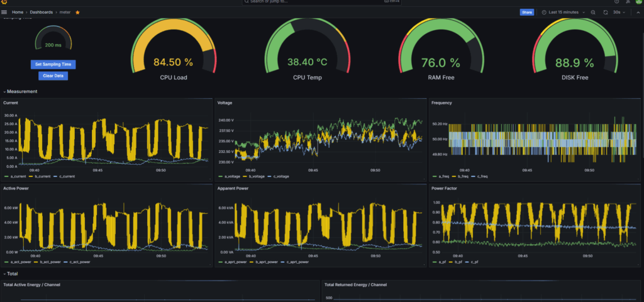Click the Grafana logo icon
The width and height of the screenshot is (644, 302).
[x=4, y=2]
